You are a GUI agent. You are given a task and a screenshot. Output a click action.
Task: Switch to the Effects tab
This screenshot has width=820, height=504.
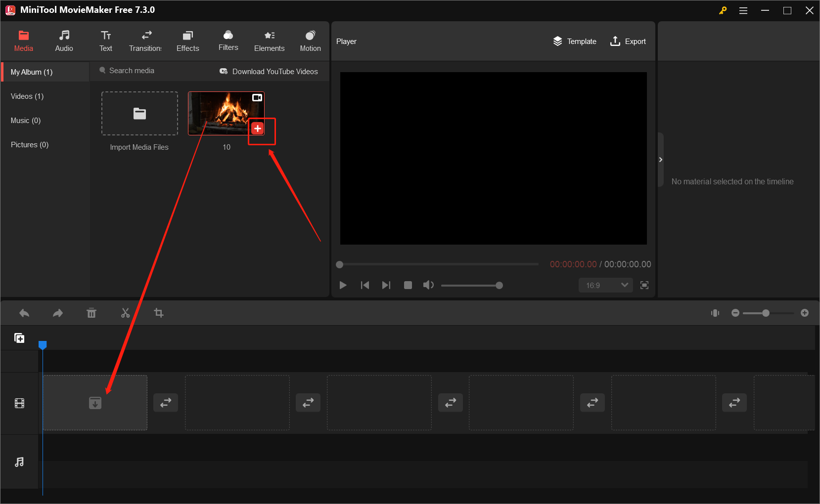click(x=188, y=41)
